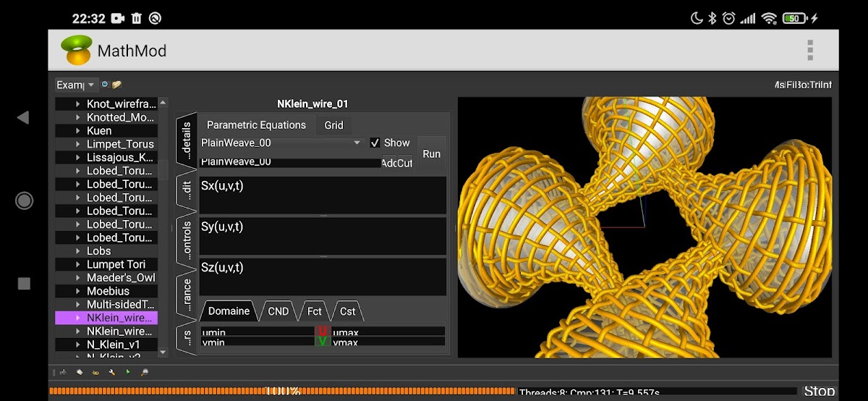The image size is (868, 401).
Task: Expand the Lumpet Tori tree entry
Action: pyautogui.click(x=78, y=265)
